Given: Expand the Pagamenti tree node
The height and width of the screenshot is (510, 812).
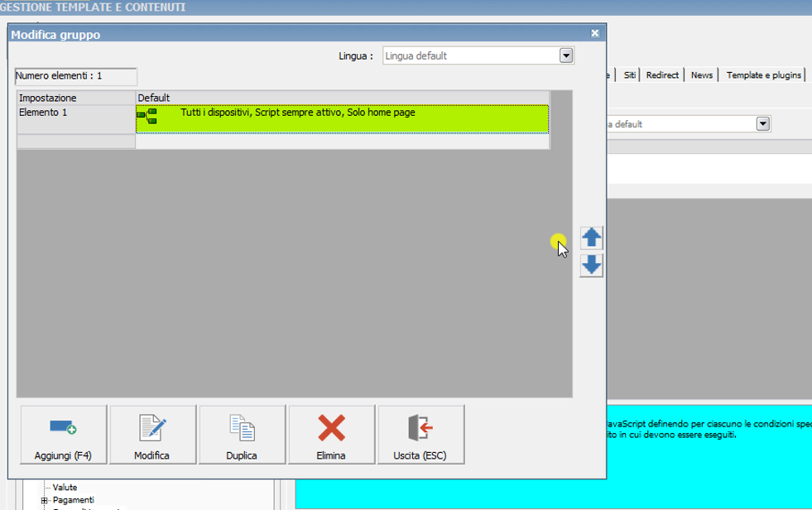Looking at the screenshot, I should coord(45,500).
